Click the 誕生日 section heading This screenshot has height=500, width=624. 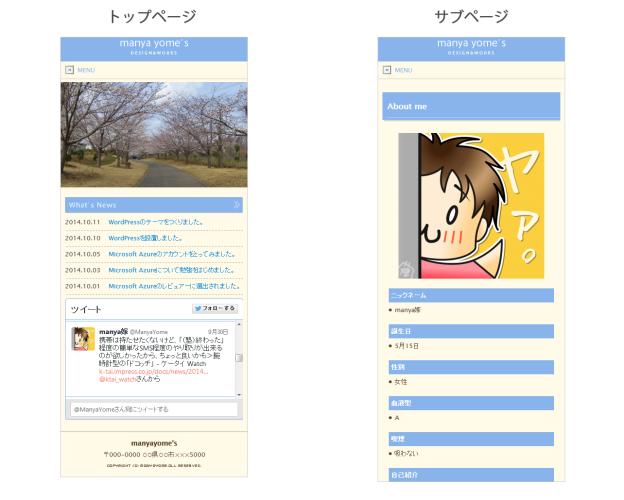point(471,331)
